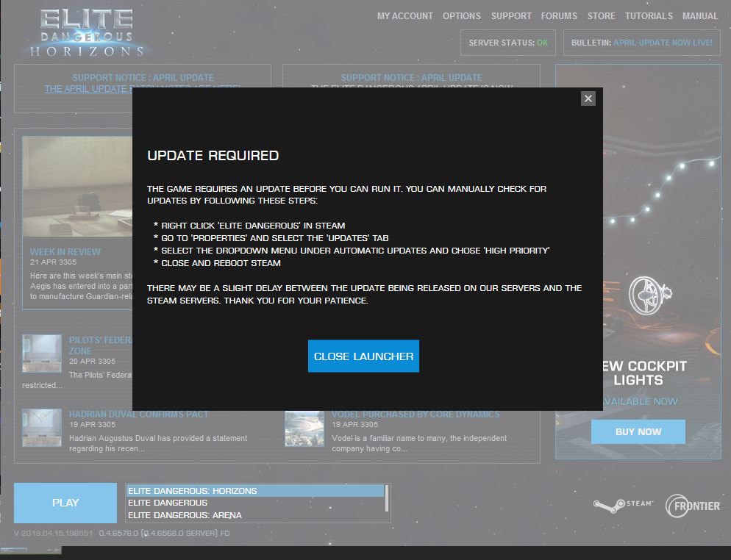Click the Play button
Screen dimensions: 731x560
click(x=65, y=503)
